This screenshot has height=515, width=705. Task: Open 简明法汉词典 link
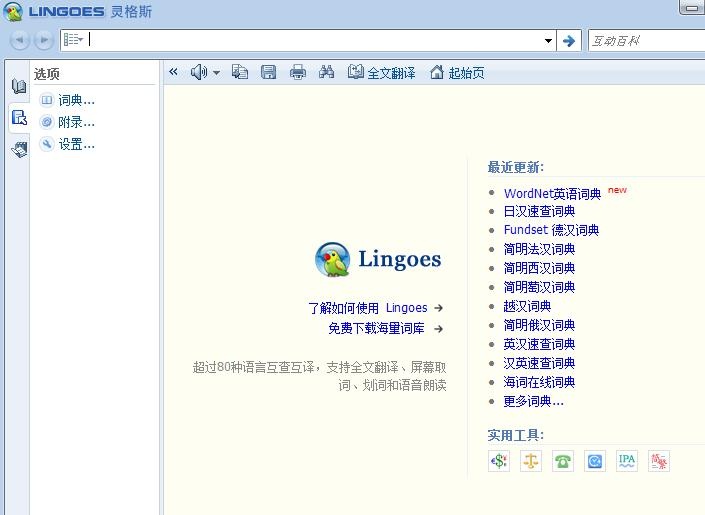point(539,249)
